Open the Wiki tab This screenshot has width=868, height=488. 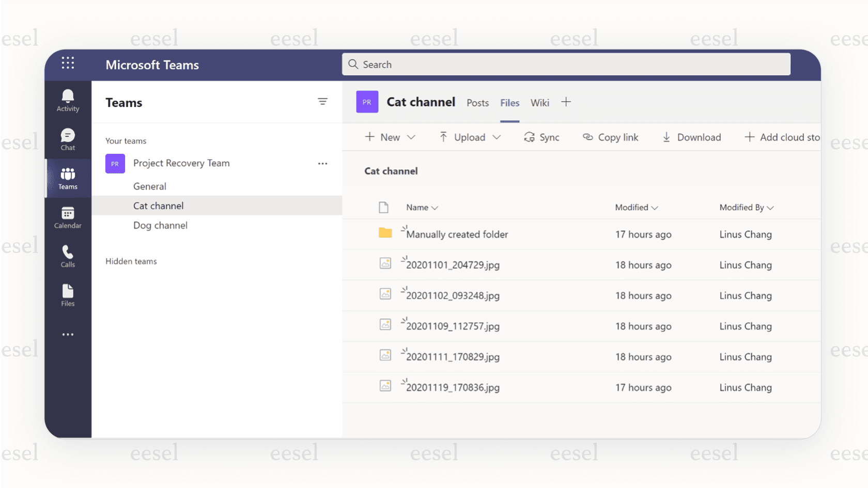pos(539,103)
